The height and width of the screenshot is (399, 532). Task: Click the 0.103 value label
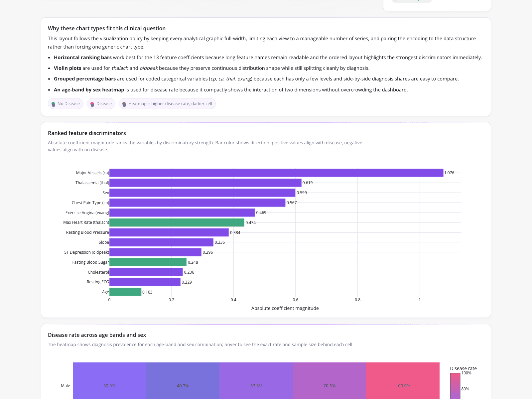tap(147, 292)
